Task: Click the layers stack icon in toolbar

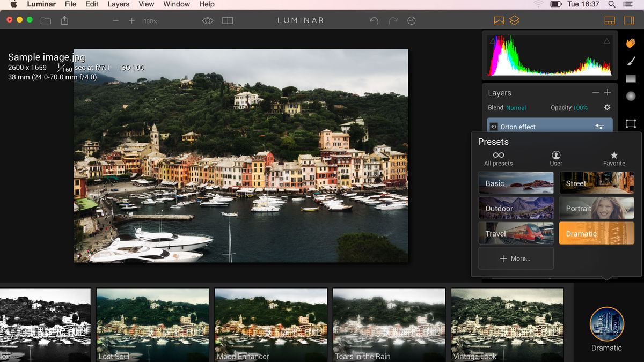Action: (x=514, y=20)
